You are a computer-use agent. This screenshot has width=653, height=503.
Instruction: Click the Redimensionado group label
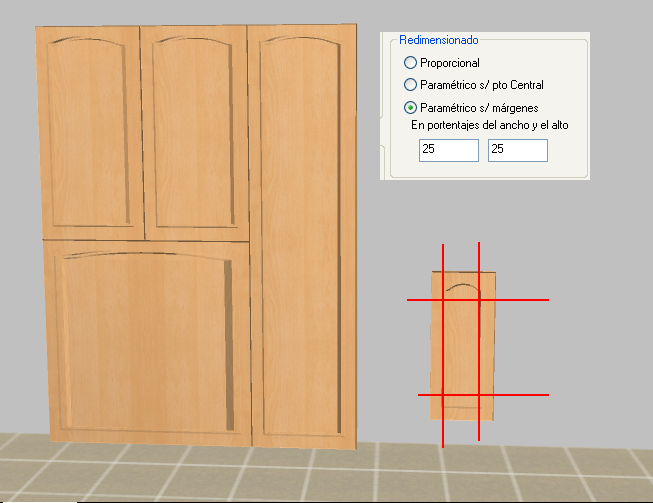(439, 40)
